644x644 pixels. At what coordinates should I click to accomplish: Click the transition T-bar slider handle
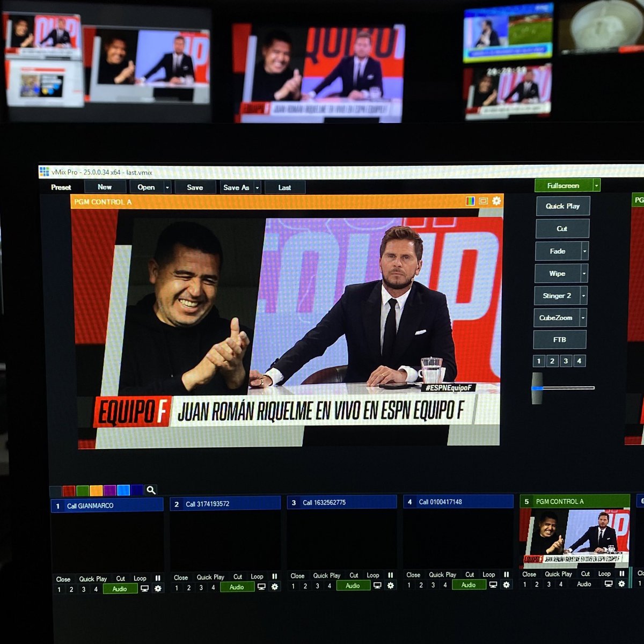coord(537,387)
